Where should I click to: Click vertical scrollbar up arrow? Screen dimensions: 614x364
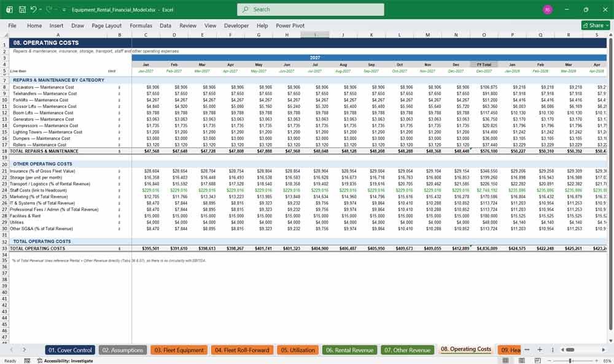pyautogui.click(x=610, y=35)
